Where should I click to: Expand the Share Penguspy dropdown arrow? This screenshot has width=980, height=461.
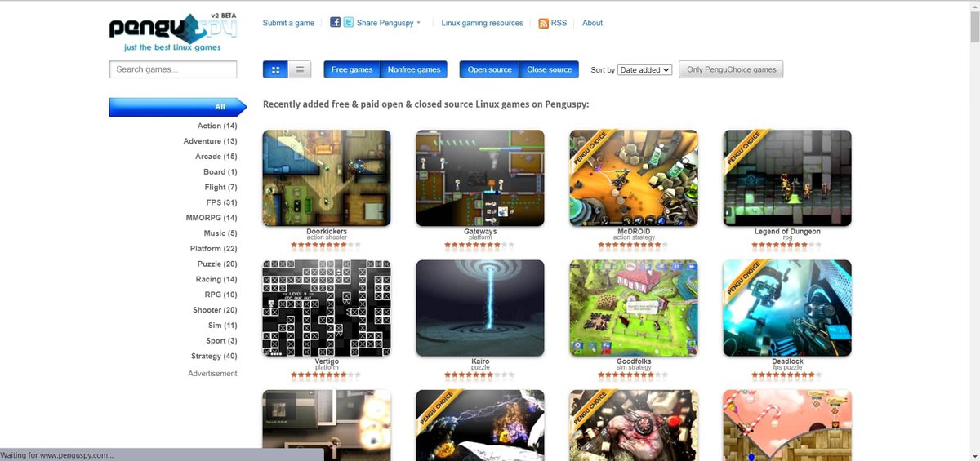coord(419,23)
